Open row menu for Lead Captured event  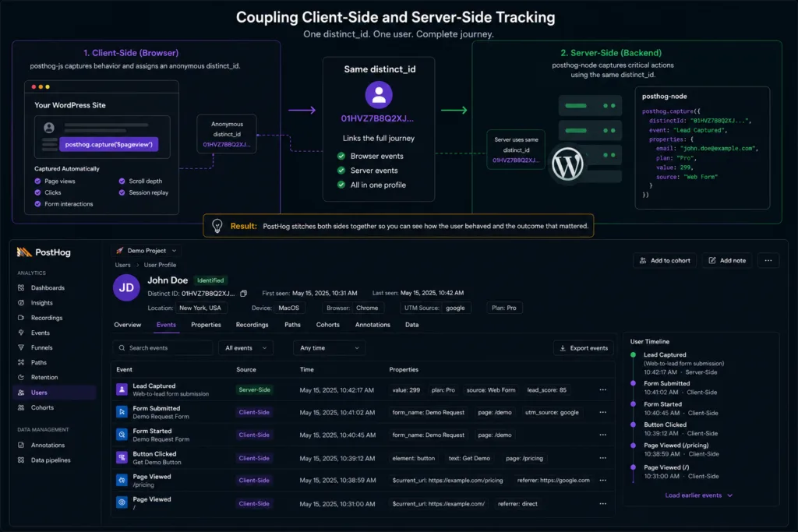tap(602, 389)
